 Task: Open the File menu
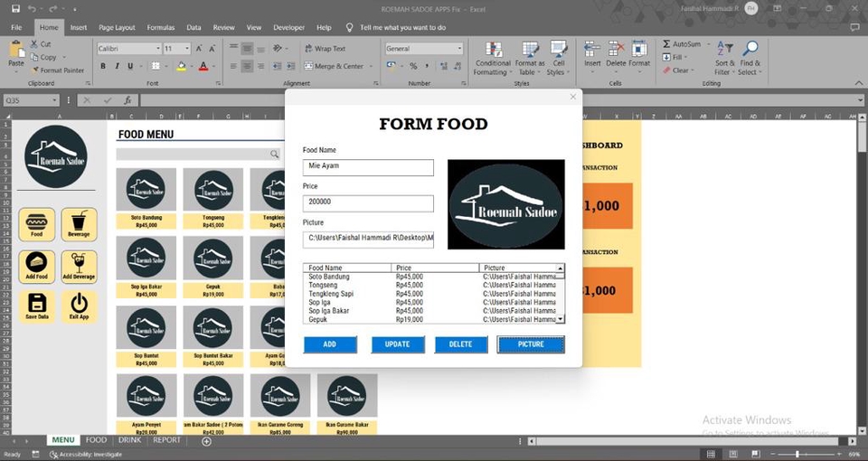(16, 27)
